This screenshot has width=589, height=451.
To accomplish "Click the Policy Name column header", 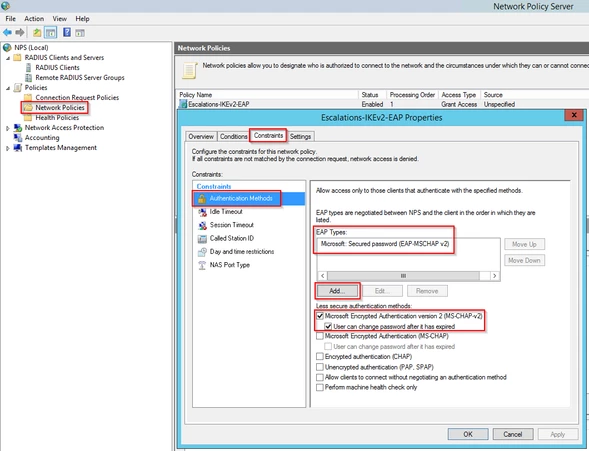I will [268, 95].
